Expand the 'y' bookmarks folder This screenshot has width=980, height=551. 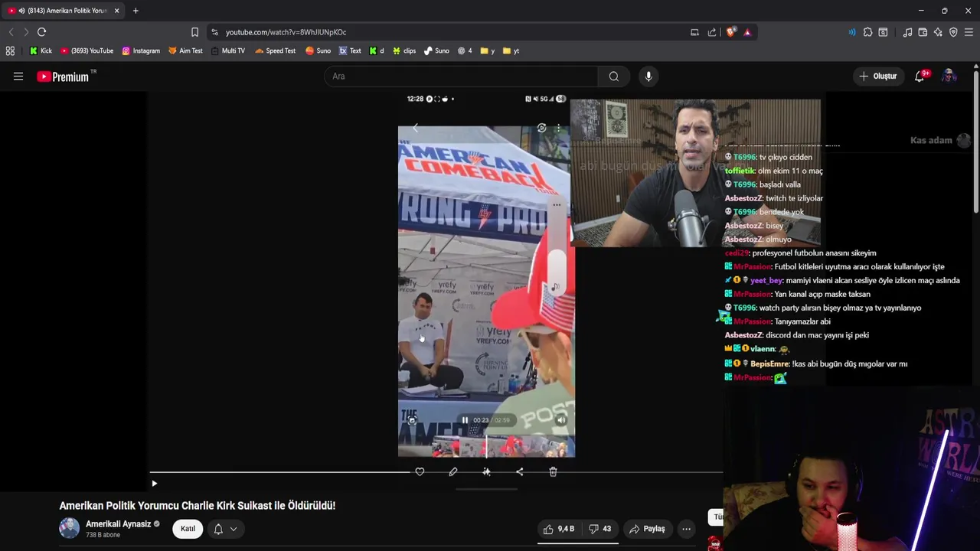(x=487, y=51)
